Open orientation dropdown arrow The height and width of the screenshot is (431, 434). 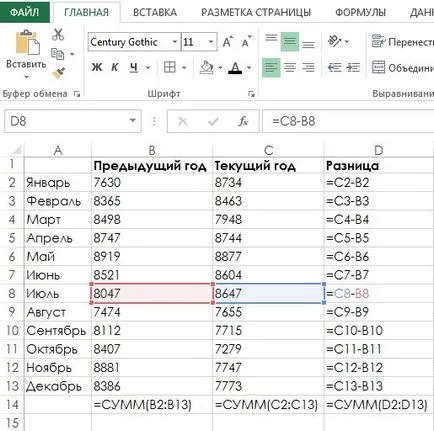(x=347, y=42)
